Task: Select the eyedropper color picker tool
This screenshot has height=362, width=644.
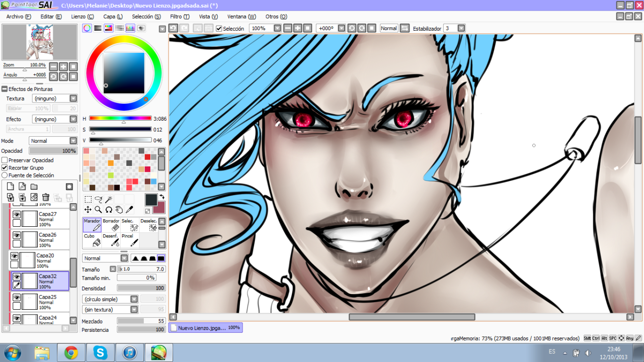Action: [129, 210]
